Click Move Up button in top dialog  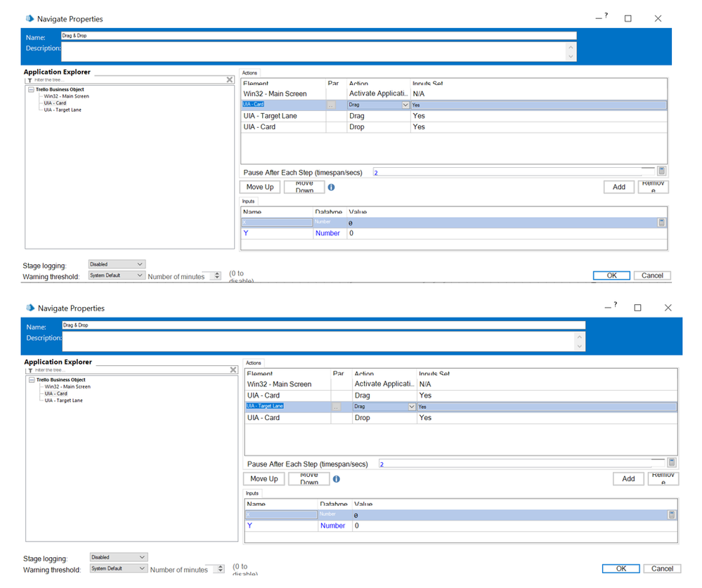pos(259,187)
